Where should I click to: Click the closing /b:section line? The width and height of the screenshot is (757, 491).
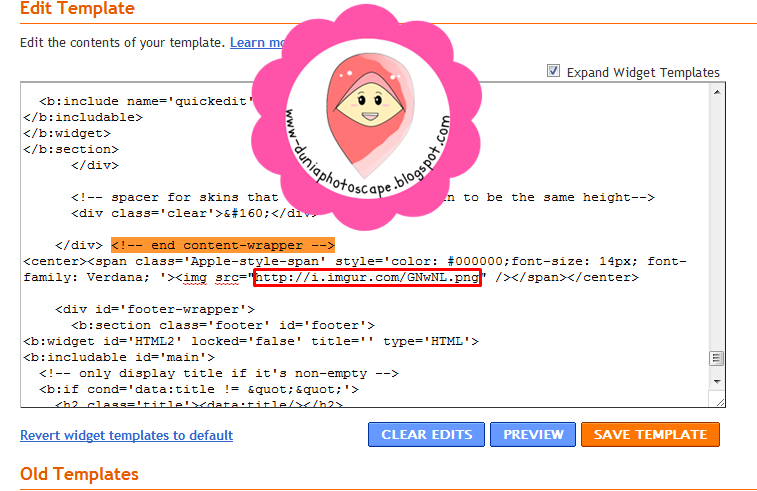coord(71,149)
